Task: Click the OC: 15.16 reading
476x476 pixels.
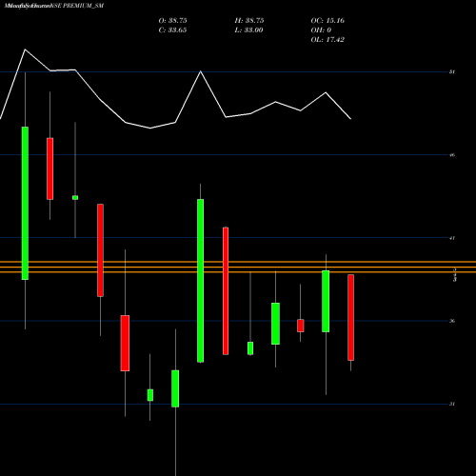Action: (x=327, y=21)
